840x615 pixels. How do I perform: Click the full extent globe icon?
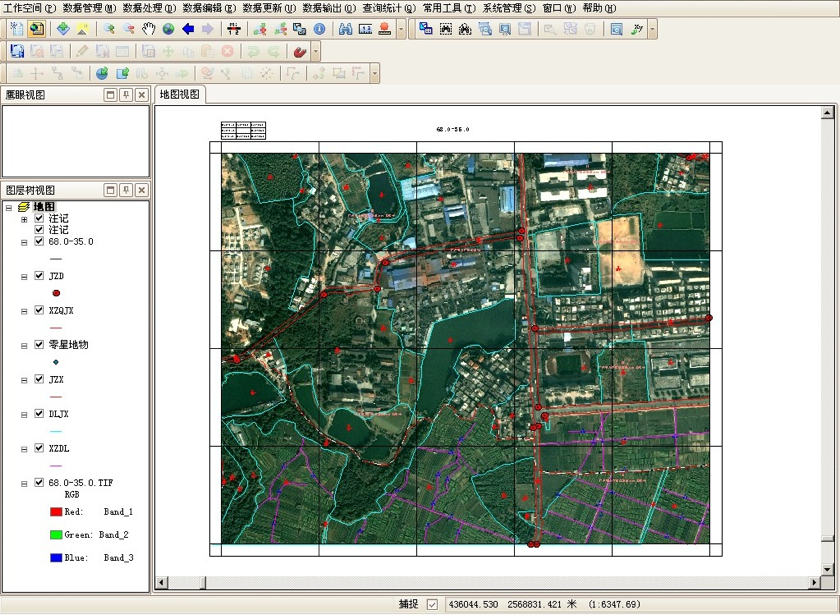click(x=168, y=29)
